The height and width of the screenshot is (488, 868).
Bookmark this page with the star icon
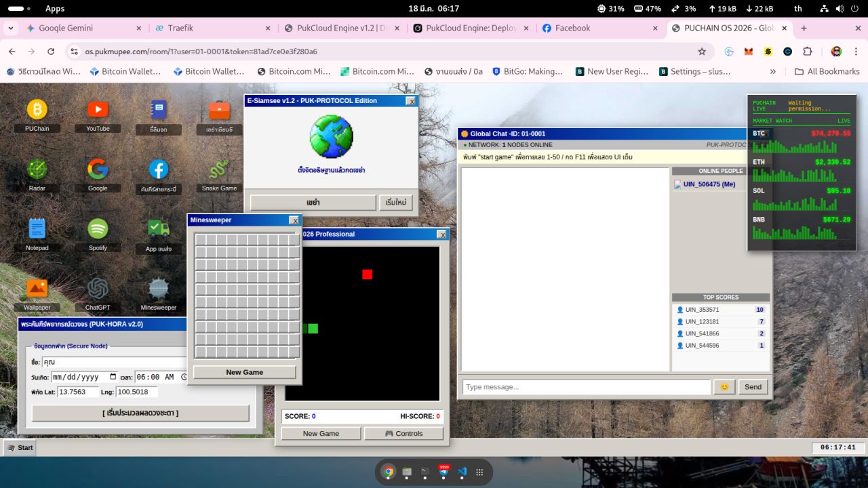click(702, 52)
